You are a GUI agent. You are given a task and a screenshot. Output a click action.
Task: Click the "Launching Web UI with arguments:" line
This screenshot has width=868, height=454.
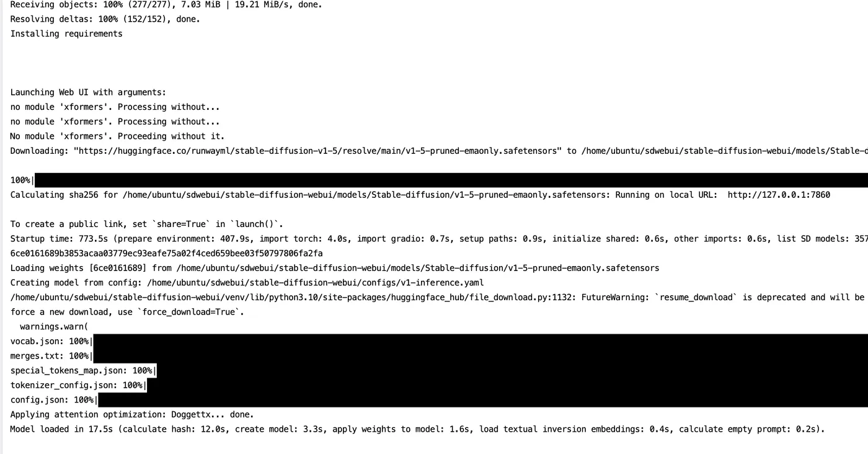tap(88, 92)
